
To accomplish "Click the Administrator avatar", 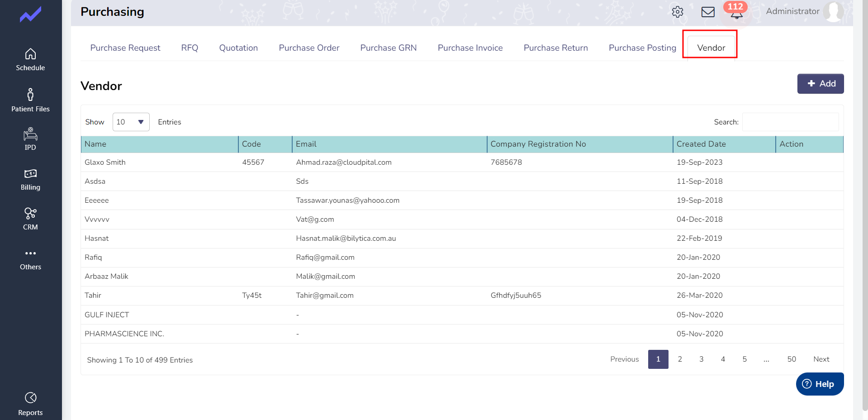I will pyautogui.click(x=833, y=11).
